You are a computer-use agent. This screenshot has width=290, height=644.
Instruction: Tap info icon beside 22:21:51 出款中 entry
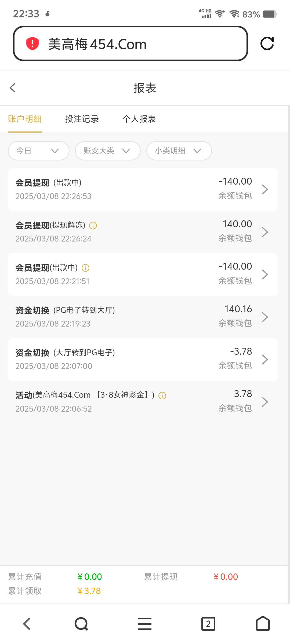[85, 268]
